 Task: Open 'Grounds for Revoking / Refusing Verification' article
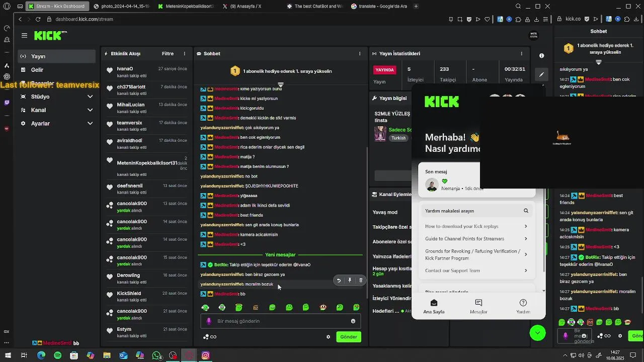[476, 254]
